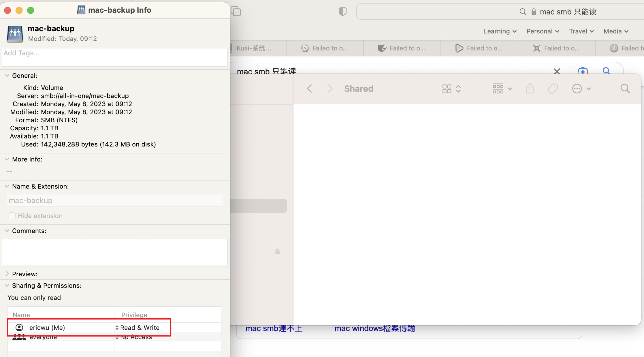Click the Comments text box
Image resolution: width=644 pixels, height=357 pixels.
click(x=114, y=252)
